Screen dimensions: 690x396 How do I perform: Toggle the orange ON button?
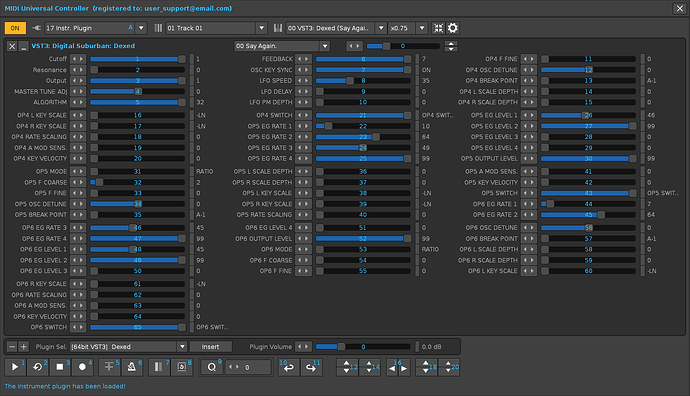click(15, 28)
